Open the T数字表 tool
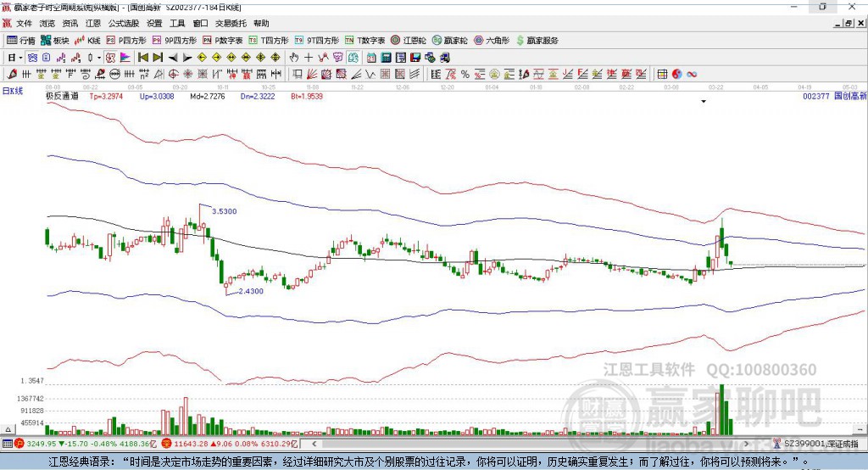This screenshot has width=868, height=470. [364, 41]
